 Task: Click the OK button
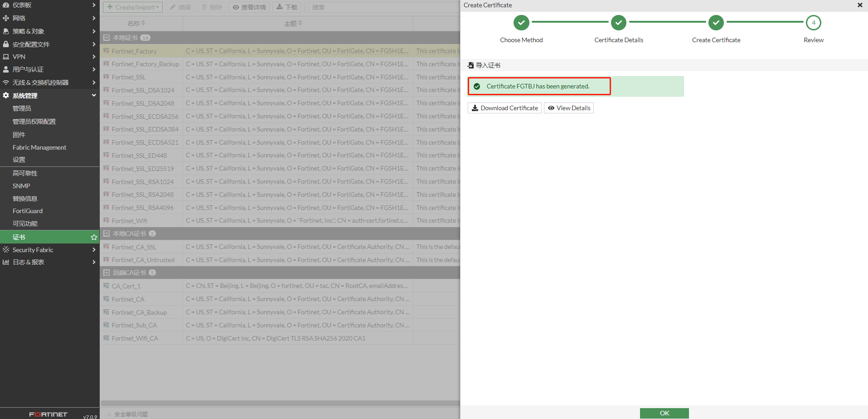[664, 413]
